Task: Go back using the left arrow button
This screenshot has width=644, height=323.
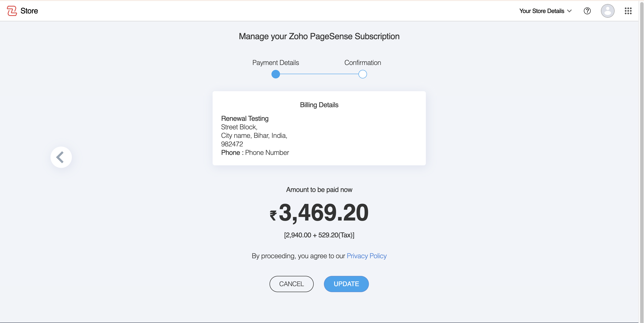Action: (61, 157)
